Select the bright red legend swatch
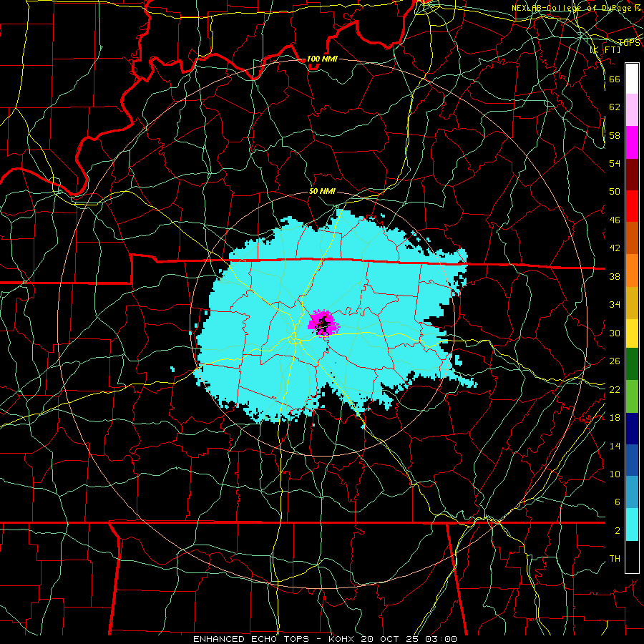The height and width of the screenshot is (644, 644). click(632, 206)
